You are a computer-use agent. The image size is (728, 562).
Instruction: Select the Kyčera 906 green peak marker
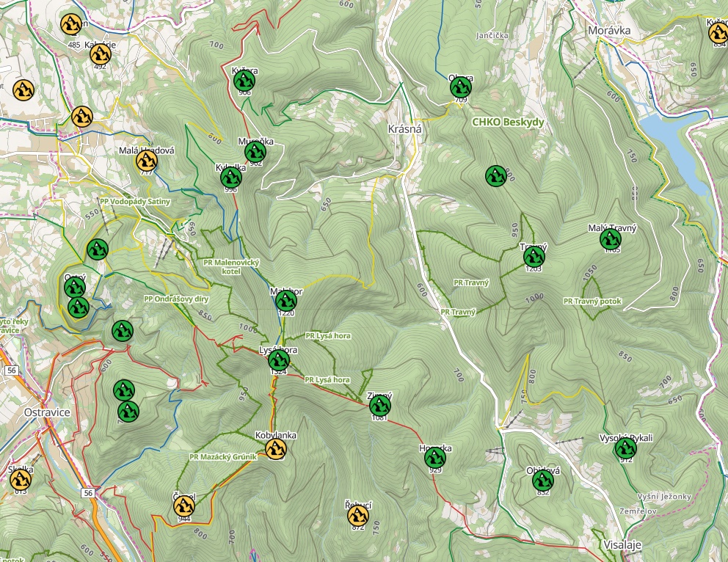244,81
